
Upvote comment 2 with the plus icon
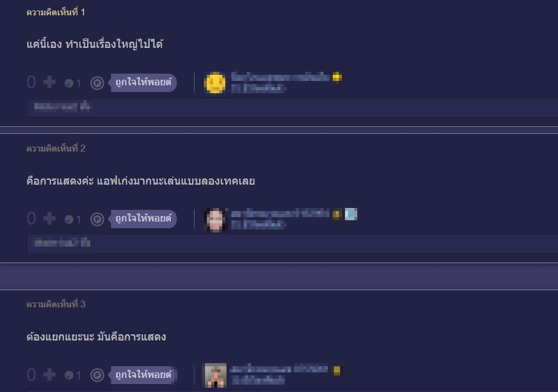pyautogui.click(x=49, y=219)
